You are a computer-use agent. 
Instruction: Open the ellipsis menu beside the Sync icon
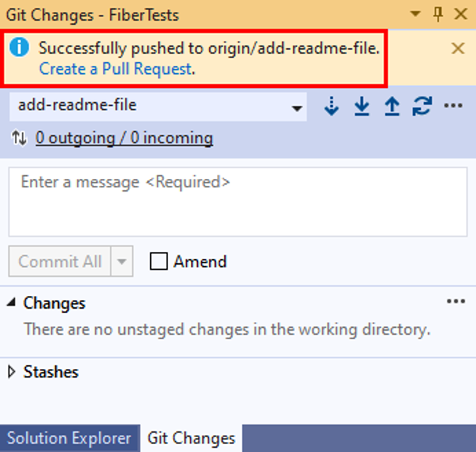click(453, 106)
